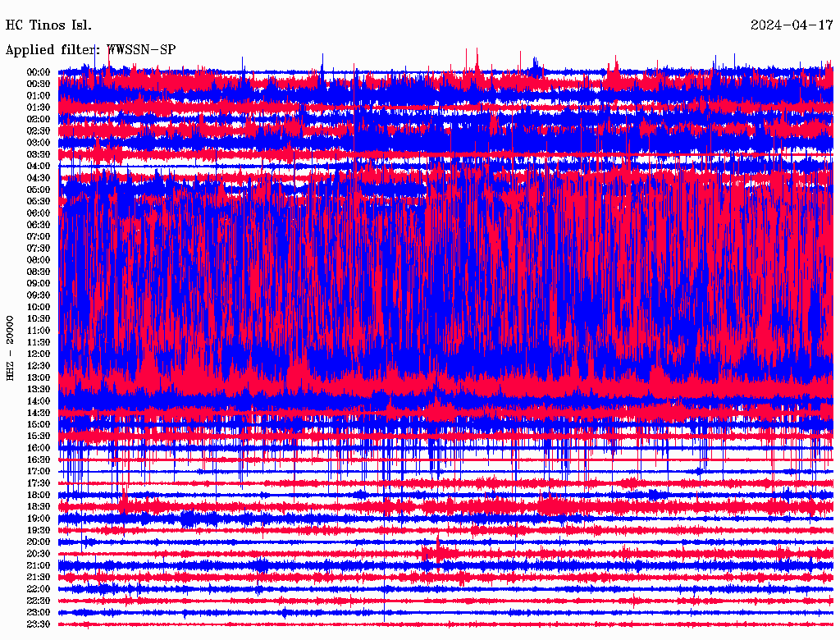Select the 18:30 time label

coord(39,507)
